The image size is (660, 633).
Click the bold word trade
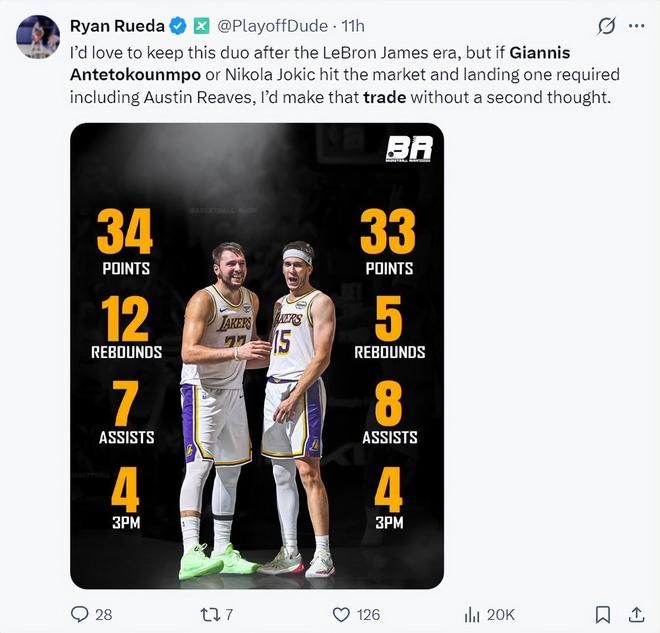coord(385,97)
